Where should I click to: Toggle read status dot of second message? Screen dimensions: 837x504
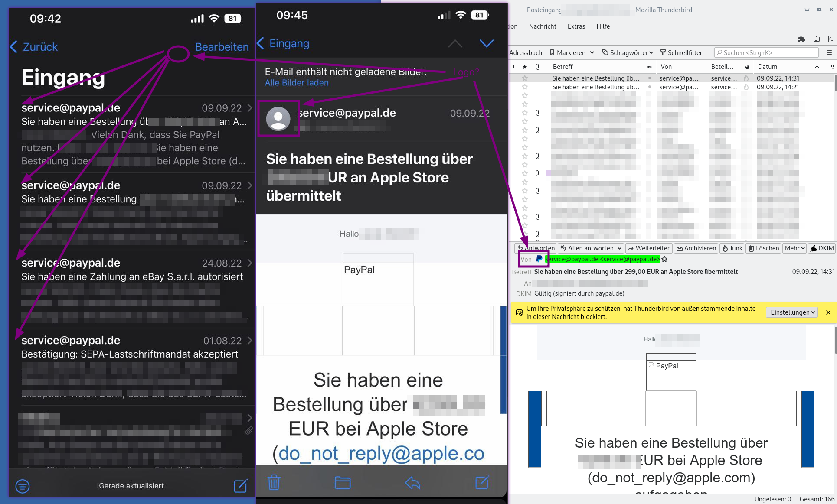tap(649, 87)
